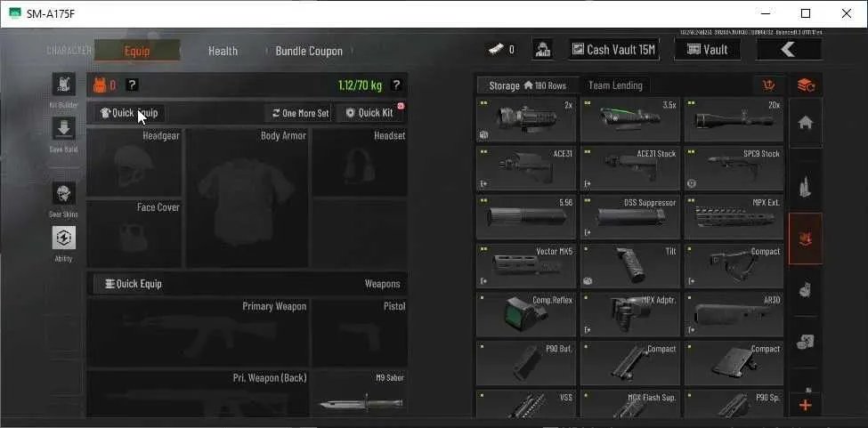Open the Kit Builder icon
Image resolution: width=868 pixels, height=428 pixels.
coord(64,85)
